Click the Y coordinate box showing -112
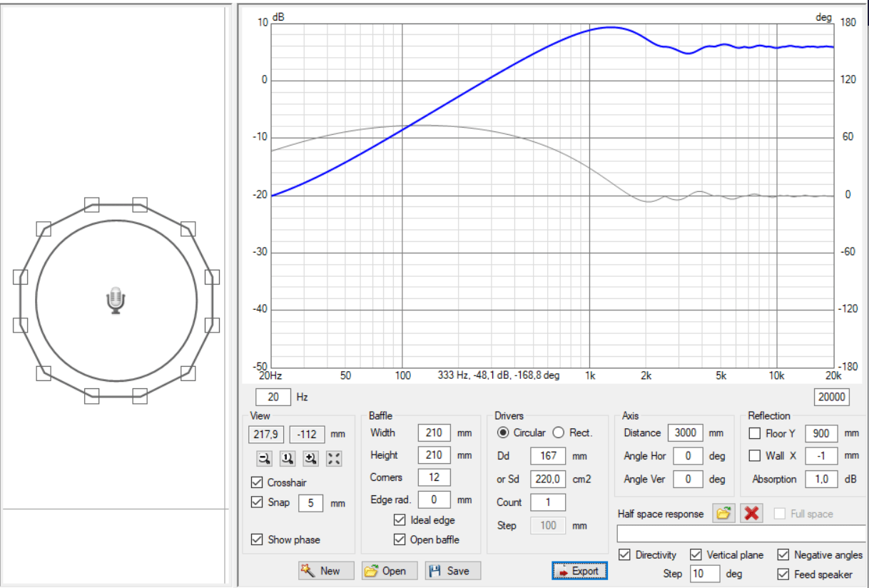The height and width of the screenshot is (588, 869). click(308, 434)
